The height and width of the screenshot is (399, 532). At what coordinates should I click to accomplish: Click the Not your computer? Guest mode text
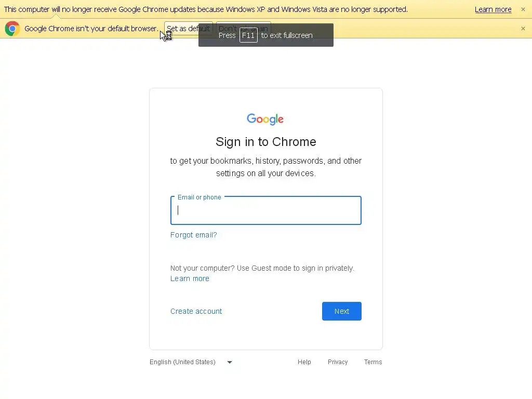262,268
